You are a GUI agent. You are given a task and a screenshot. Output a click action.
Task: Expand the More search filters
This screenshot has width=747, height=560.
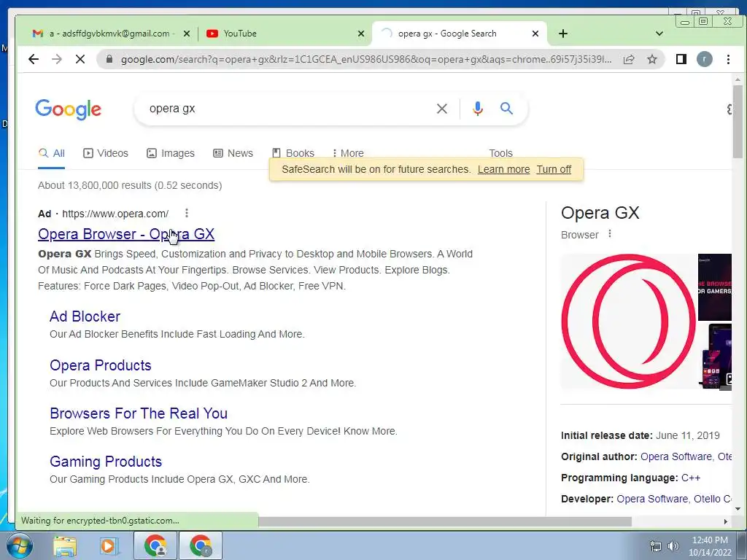[x=348, y=153]
